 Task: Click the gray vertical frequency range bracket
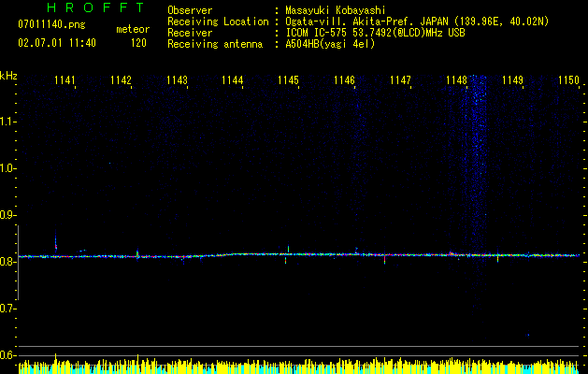tap(19, 263)
